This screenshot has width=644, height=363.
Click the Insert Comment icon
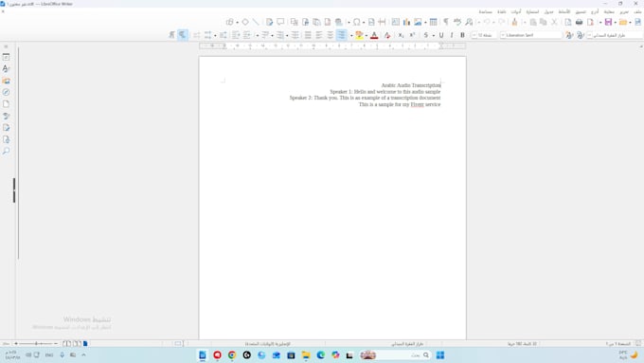(280, 22)
